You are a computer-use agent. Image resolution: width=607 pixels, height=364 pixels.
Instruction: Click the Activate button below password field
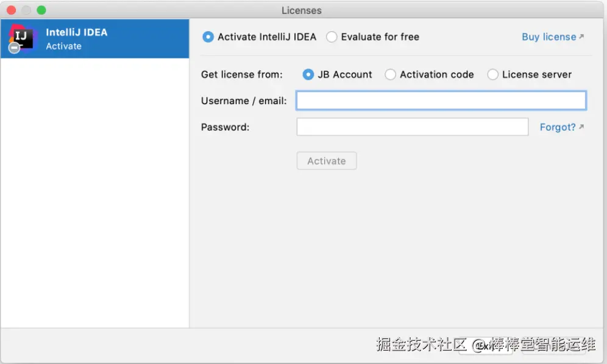pyautogui.click(x=327, y=161)
